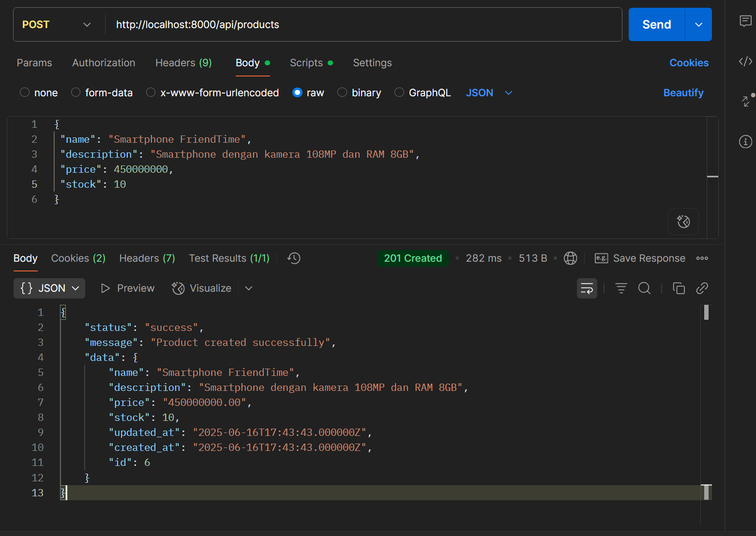
Task: Open the code snippet panel icon
Action: tap(745, 61)
